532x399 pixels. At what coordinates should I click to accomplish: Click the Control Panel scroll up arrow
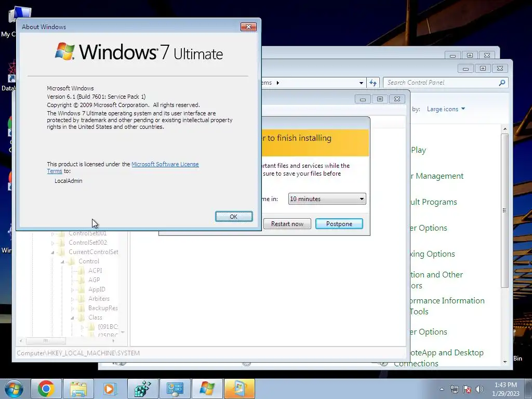pyautogui.click(x=505, y=129)
